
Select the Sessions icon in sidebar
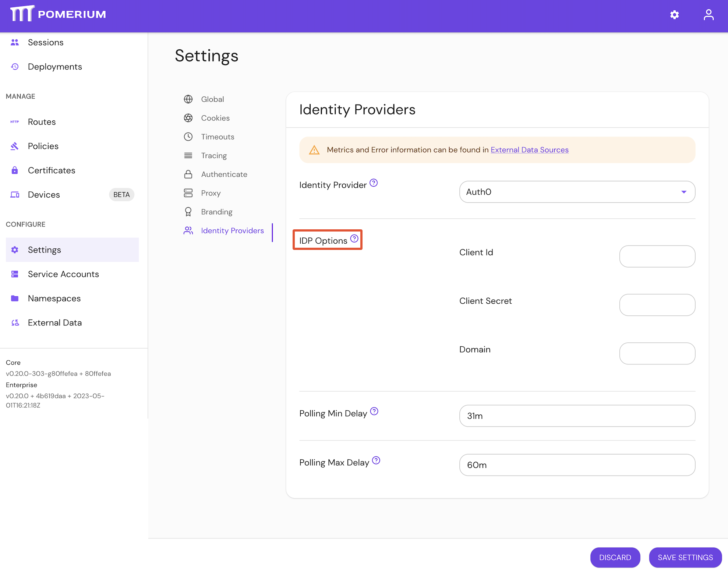tap(15, 42)
